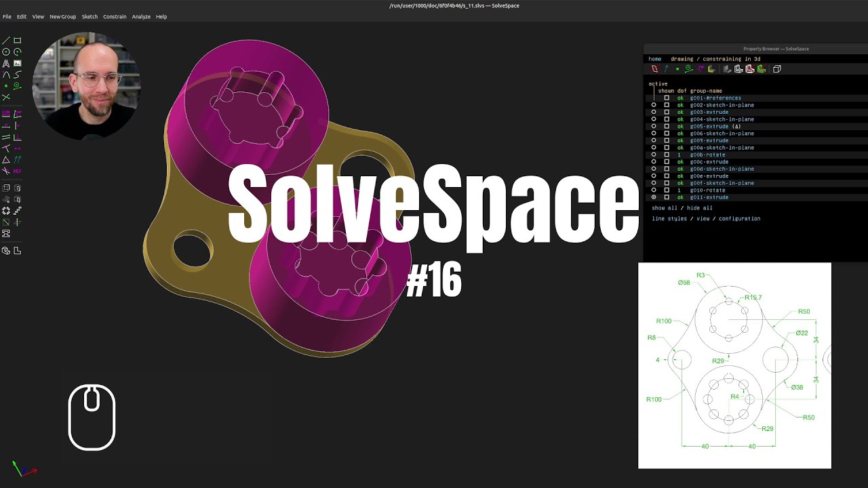Apply the Angle constraint

pos(18,113)
